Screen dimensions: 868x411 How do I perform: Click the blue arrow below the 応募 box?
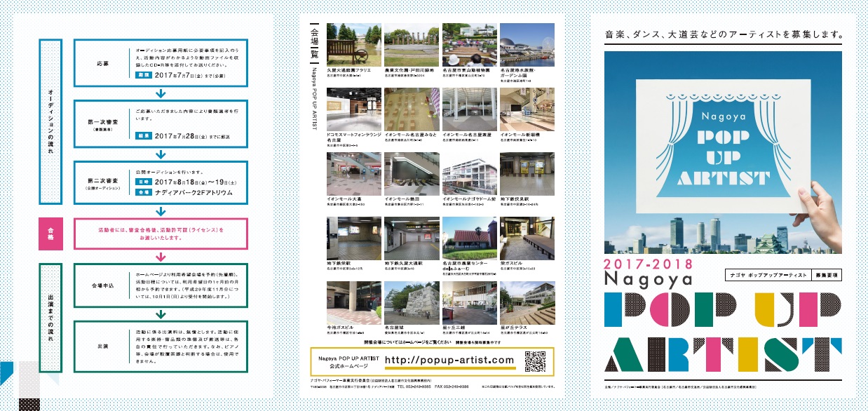[x=161, y=93]
